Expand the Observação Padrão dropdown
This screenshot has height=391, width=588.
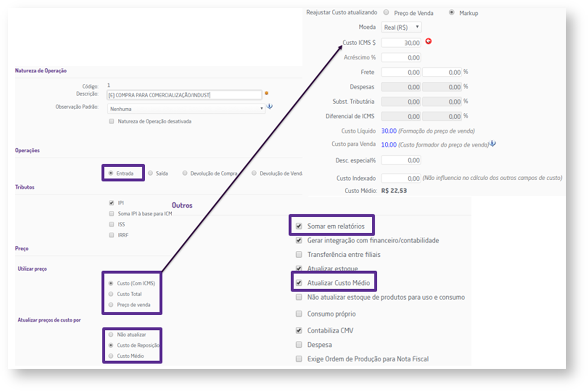click(x=186, y=109)
